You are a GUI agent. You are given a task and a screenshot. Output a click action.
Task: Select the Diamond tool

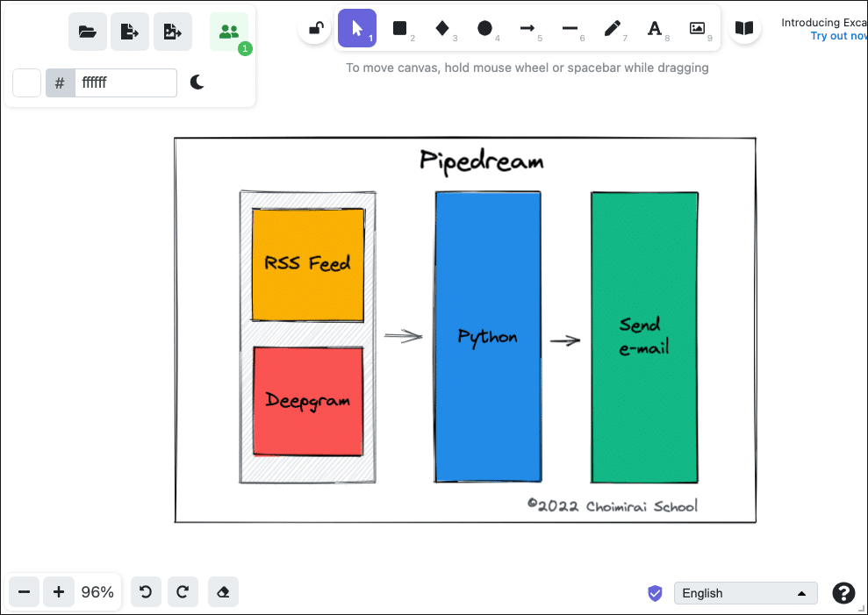pos(442,28)
